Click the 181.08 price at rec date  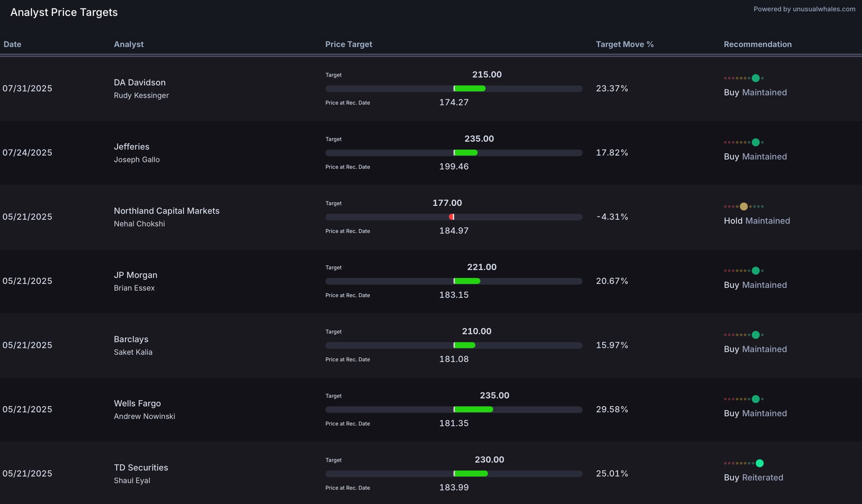454,359
